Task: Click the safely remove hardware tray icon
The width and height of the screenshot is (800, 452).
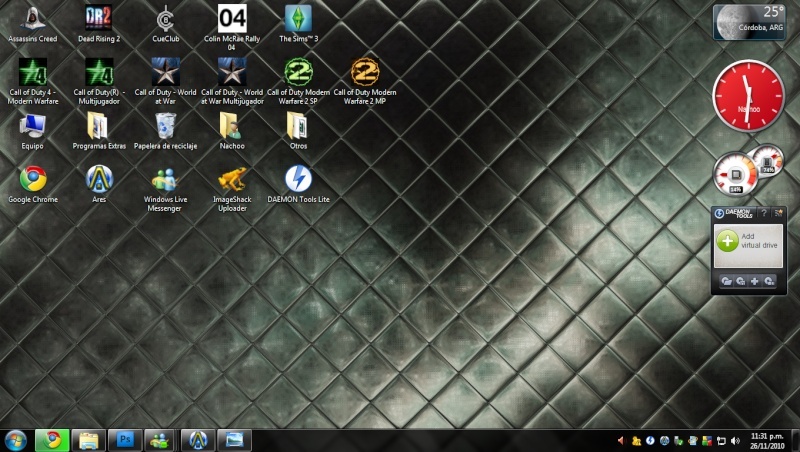Action: pyautogui.click(x=678, y=440)
